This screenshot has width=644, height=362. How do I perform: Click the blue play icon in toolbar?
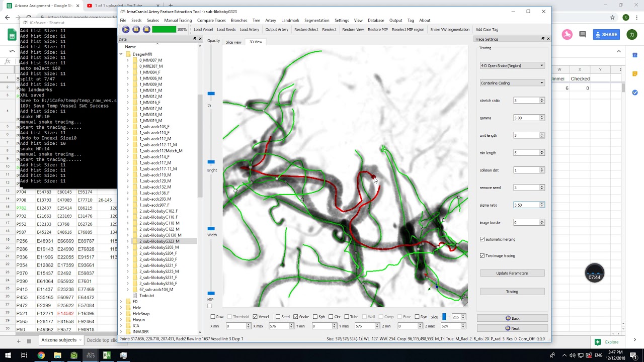(126, 30)
